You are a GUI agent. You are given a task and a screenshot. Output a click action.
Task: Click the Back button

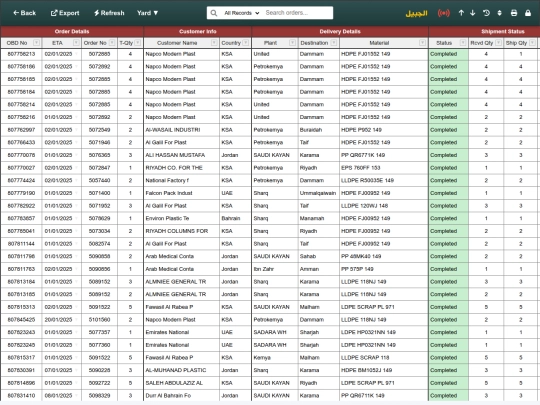[24, 13]
